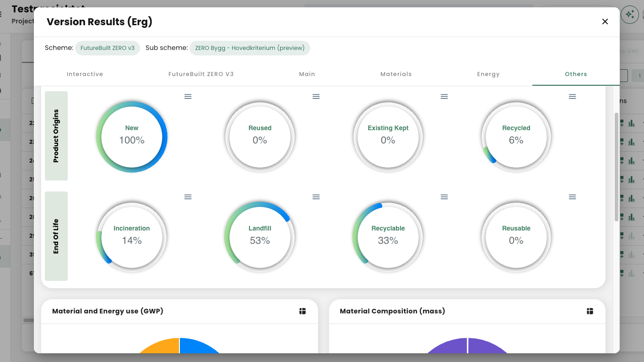Click the Version Results (Erg) heading

[x=99, y=22]
